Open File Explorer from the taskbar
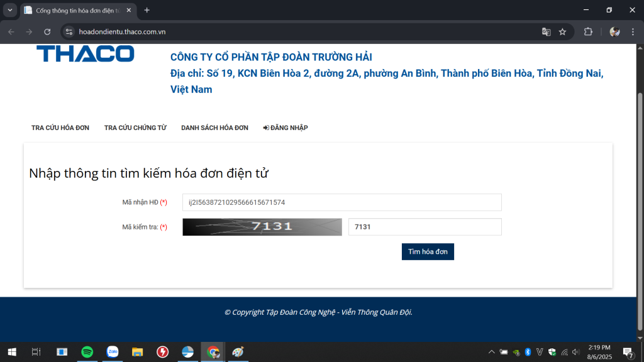 137,352
